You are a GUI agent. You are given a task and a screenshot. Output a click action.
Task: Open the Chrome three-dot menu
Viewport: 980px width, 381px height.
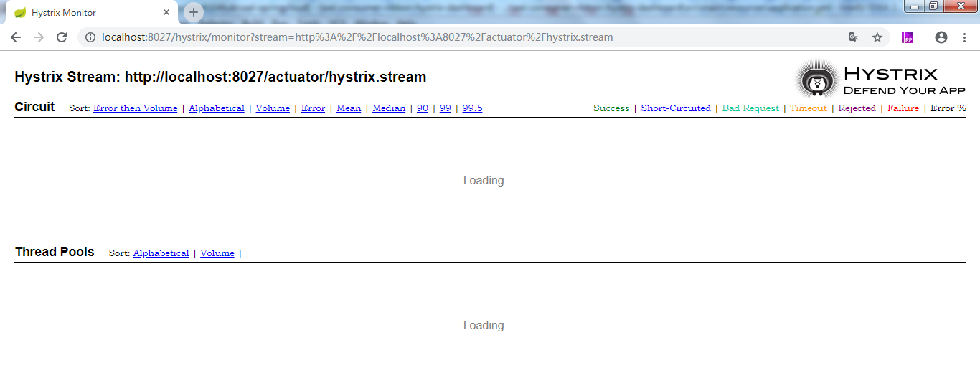pos(964,37)
